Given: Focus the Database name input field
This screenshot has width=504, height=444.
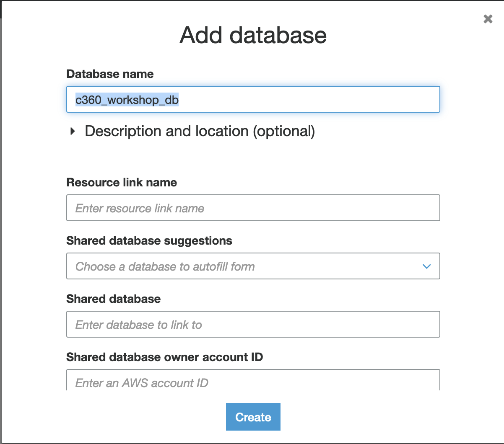Looking at the screenshot, I should tap(253, 100).
